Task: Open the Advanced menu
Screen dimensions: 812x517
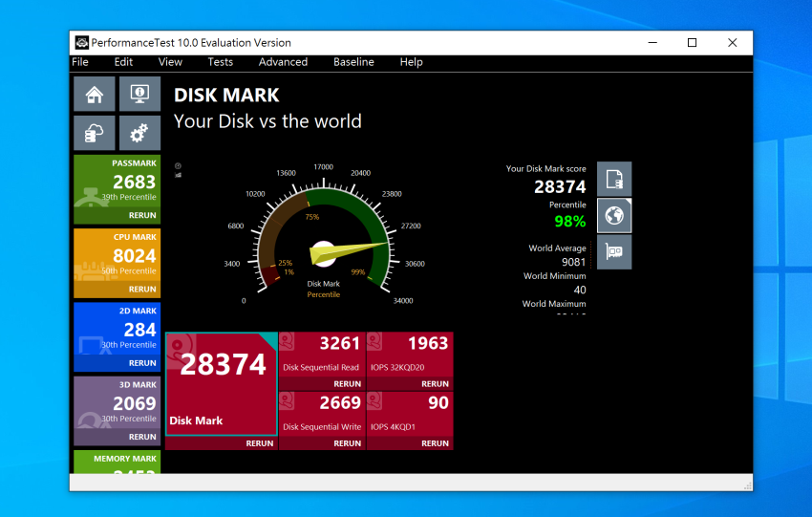Action: pyautogui.click(x=283, y=62)
